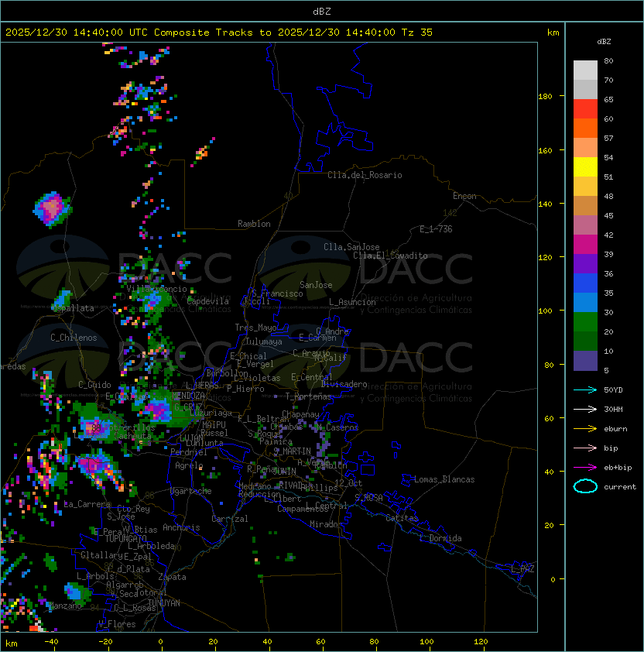644x652 pixels.
Task: Click the yellow eburn arrow in legend
Action: (x=585, y=429)
